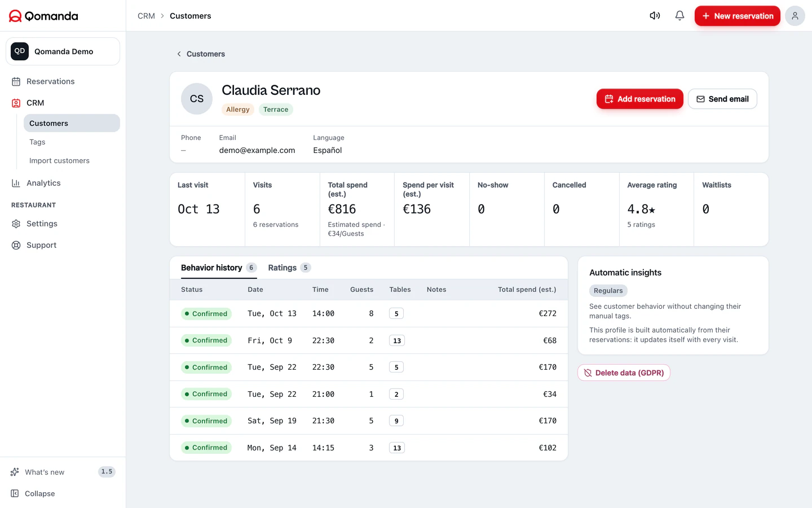Screen dimensions: 812x508
Task: Open the notifications bell
Action: coord(679,16)
